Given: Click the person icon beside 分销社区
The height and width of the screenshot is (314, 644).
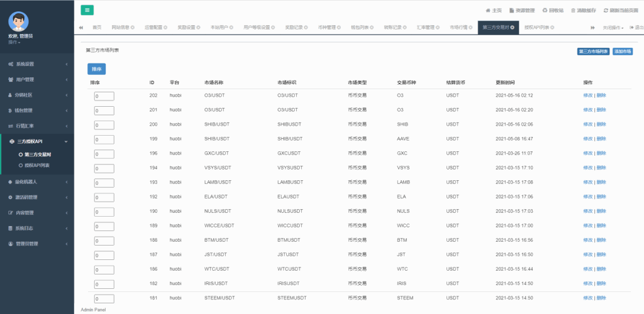Looking at the screenshot, I should [11, 95].
